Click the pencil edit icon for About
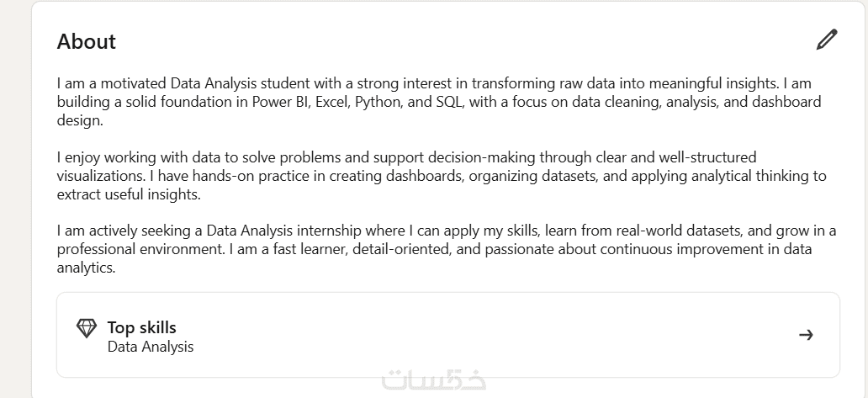The width and height of the screenshot is (868, 398). click(x=827, y=40)
